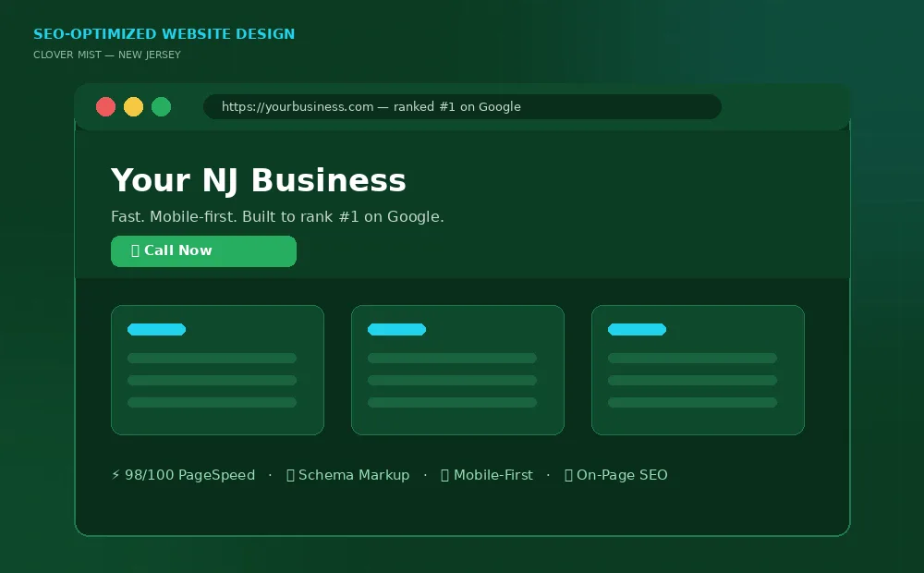This screenshot has height=573, width=924.
Task: Click the '98/100 PageSpeed' text
Action: pyautogui.click(x=189, y=475)
